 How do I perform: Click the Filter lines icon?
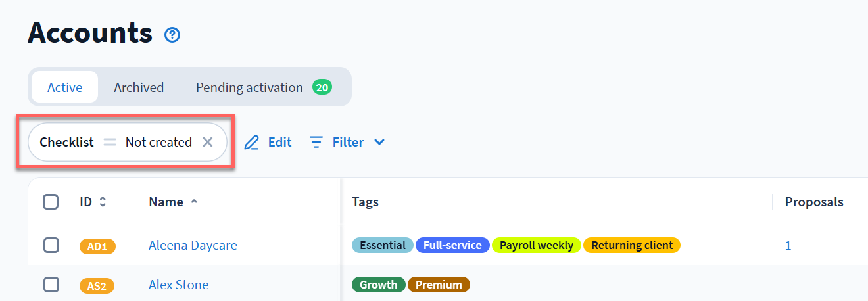pyautogui.click(x=316, y=142)
